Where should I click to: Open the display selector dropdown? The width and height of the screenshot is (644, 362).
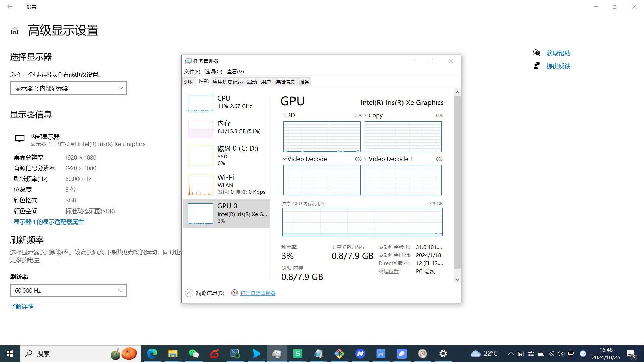pyautogui.click(x=69, y=88)
